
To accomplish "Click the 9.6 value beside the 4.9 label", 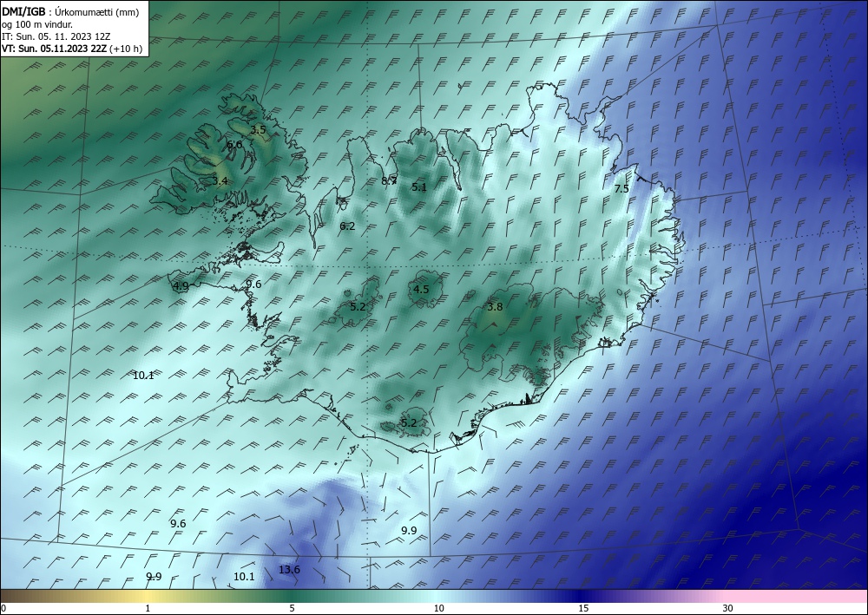I will click(253, 285).
